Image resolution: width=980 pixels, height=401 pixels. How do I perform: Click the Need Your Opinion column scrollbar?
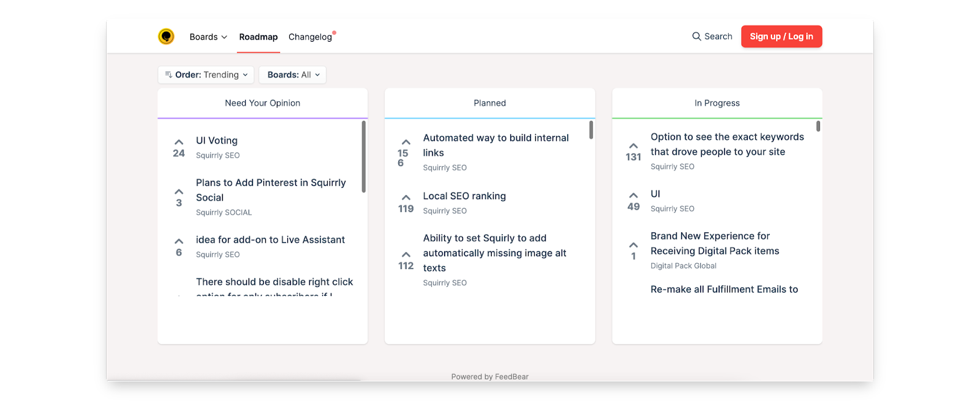click(x=364, y=157)
